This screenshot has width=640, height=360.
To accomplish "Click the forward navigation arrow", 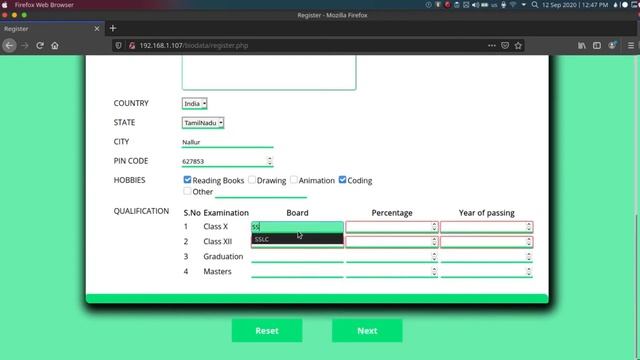I will (x=25, y=45).
